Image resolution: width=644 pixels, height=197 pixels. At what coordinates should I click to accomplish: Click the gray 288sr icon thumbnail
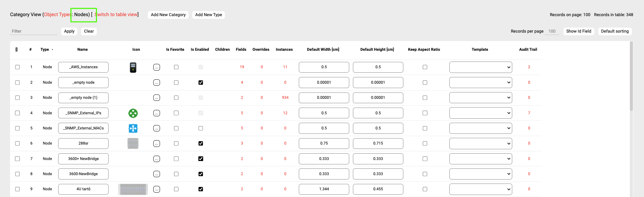[133, 144]
